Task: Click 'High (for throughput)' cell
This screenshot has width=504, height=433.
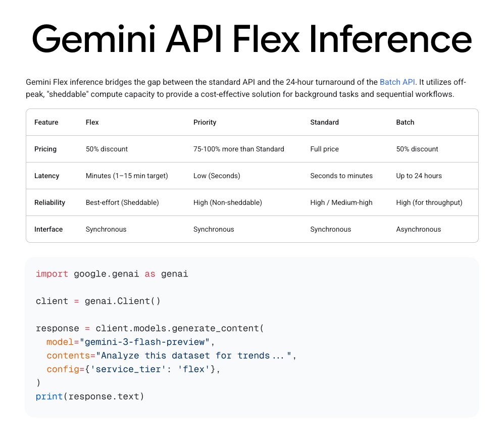Action: (429, 203)
